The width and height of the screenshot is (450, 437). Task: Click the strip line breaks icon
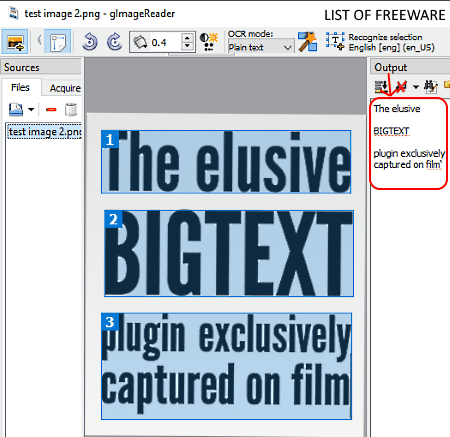(x=401, y=87)
